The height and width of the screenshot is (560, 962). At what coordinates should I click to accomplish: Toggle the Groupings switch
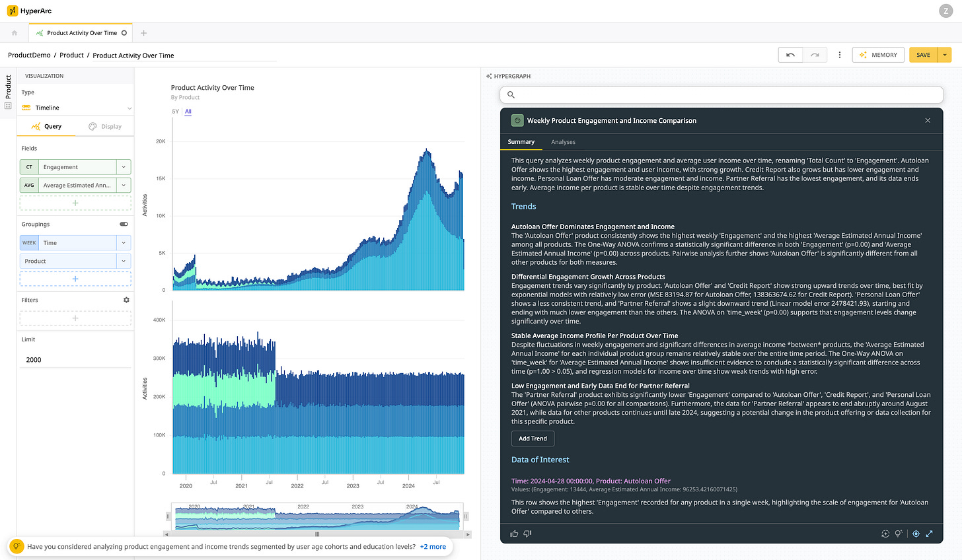[x=124, y=224]
